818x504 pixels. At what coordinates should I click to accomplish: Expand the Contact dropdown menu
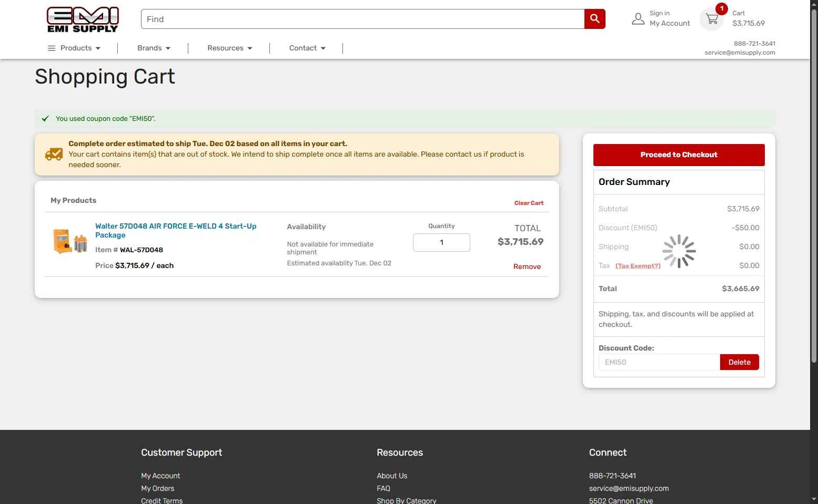[x=307, y=48]
